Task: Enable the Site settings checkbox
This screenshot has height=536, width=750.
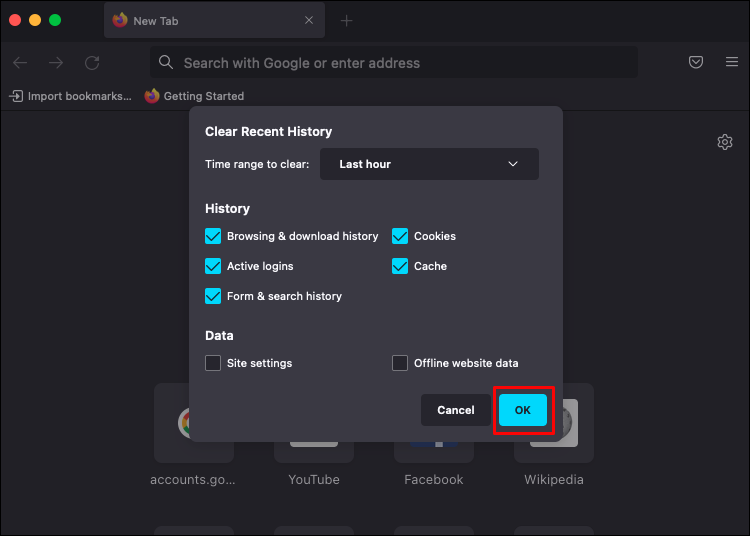Action: [x=213, y=363]
